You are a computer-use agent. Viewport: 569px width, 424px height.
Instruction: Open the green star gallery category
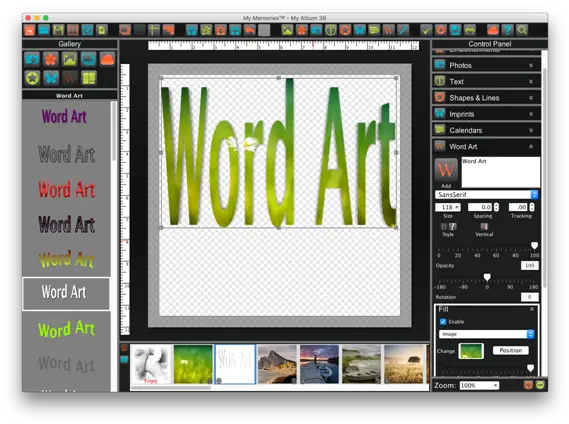coord(32,78)
